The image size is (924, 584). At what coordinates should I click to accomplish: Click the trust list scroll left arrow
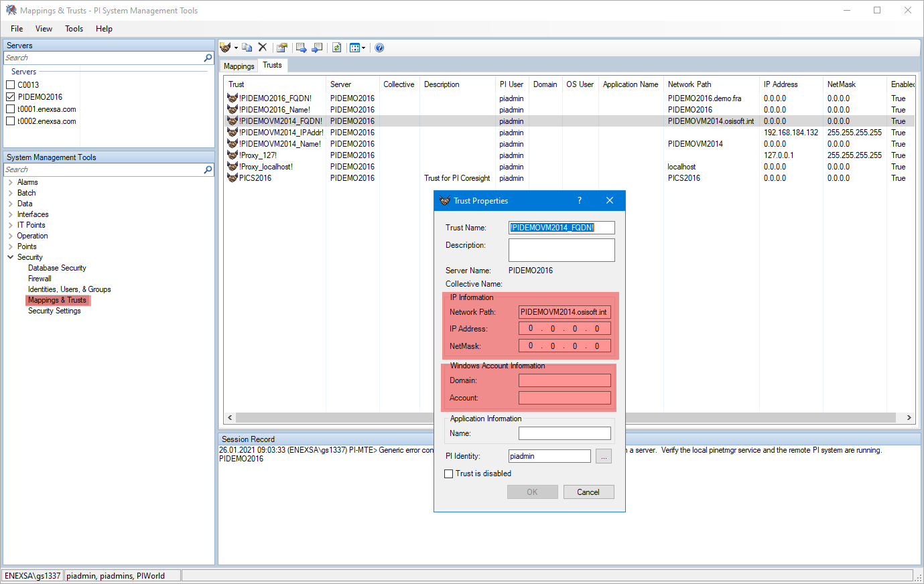pyautogui.click(x=230, y=417)
